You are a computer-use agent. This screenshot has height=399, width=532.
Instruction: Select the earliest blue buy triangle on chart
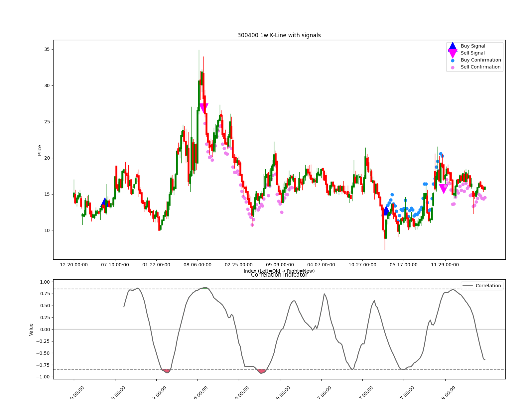point(105,202)
